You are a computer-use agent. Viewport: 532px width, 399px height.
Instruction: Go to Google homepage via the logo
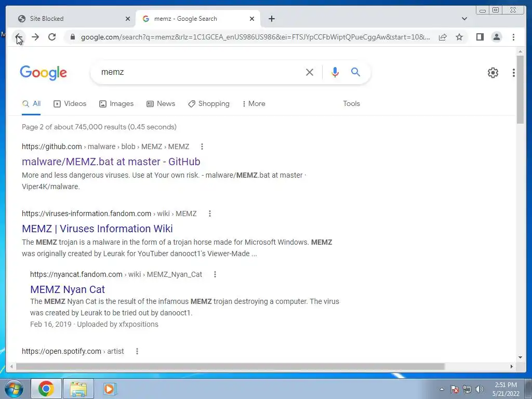[44, 73]
